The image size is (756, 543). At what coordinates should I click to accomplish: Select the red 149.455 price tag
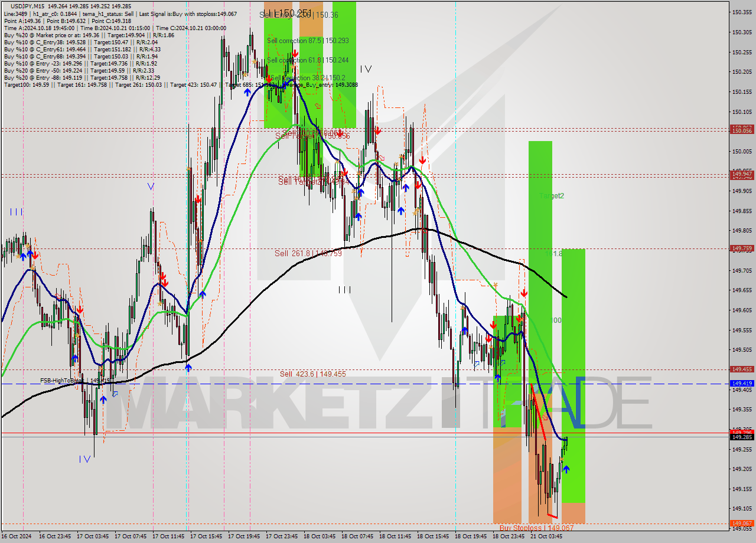coord(742,369)
